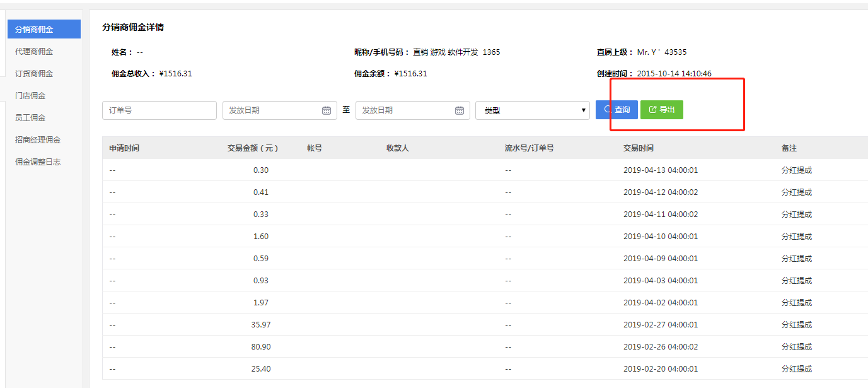Click the 申请时间 column header
The image size is (868, 388).
coord(124,148)
